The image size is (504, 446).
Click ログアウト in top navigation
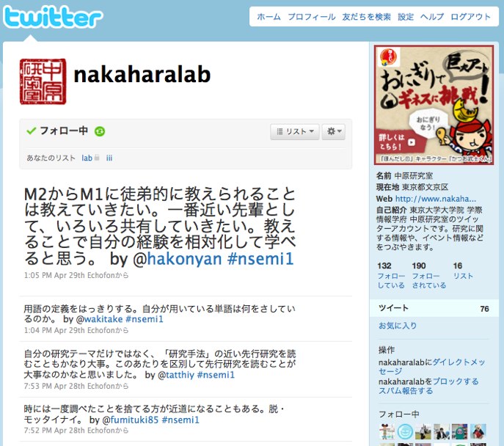coord(470,17)
